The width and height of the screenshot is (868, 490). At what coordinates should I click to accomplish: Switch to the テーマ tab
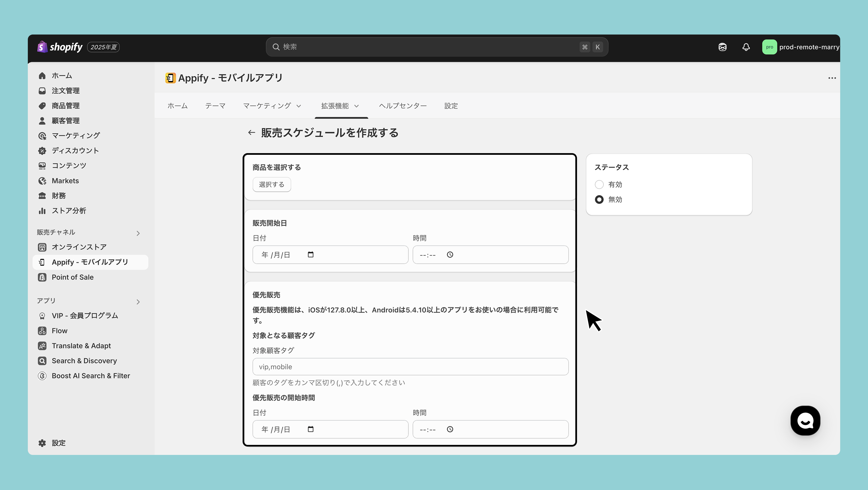(x=215, y=106)
